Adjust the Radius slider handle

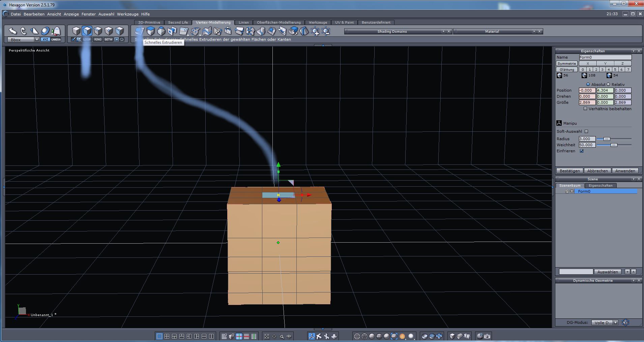tap(607, 139)
